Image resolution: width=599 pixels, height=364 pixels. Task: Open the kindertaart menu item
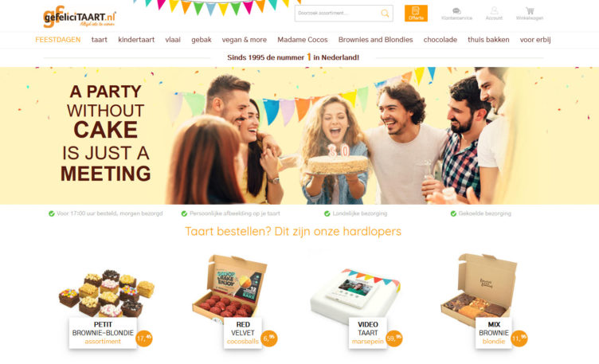(136, 40)
